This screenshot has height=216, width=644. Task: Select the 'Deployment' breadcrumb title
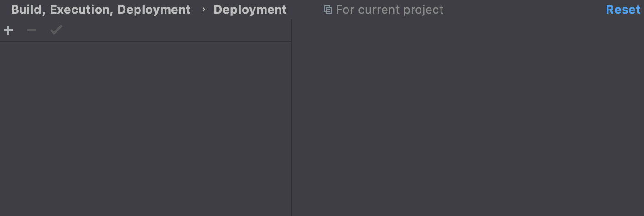tap(250, 10)
